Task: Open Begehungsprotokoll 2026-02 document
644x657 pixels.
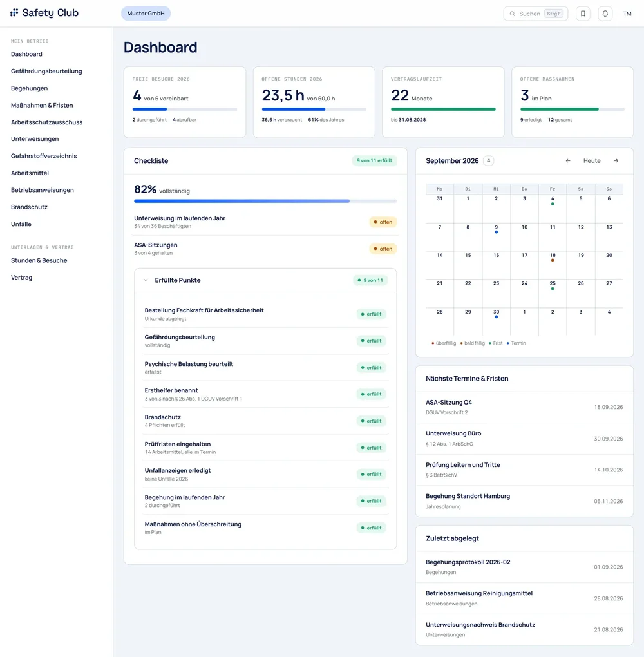Action: pos(524,567)
